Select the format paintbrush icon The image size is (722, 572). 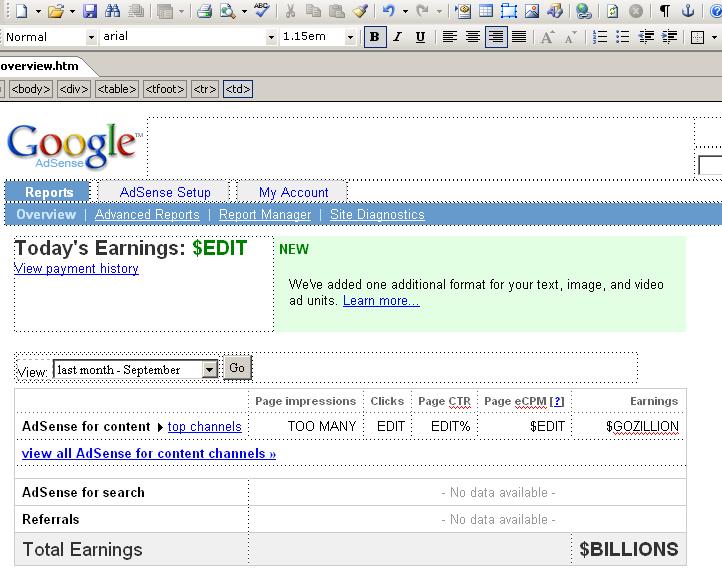coord(360,11)
